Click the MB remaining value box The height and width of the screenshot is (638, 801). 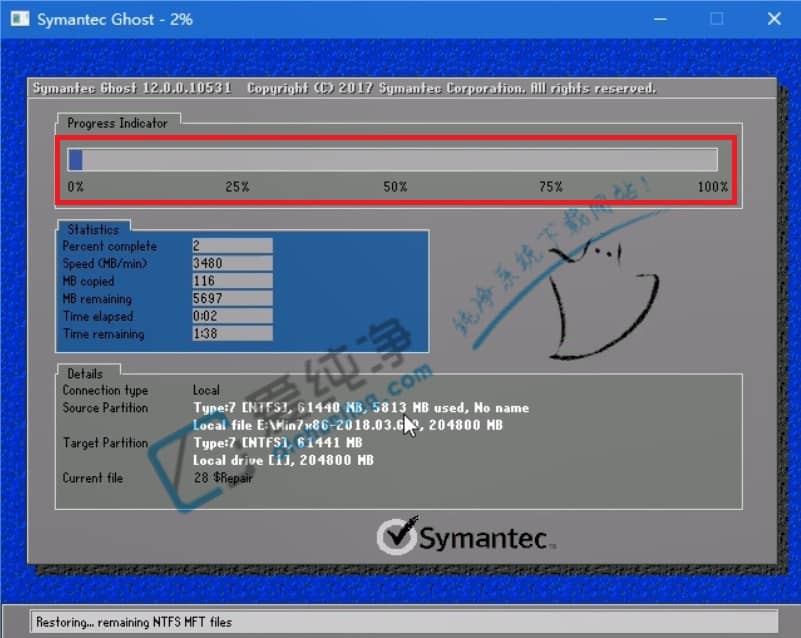point(232,299)
